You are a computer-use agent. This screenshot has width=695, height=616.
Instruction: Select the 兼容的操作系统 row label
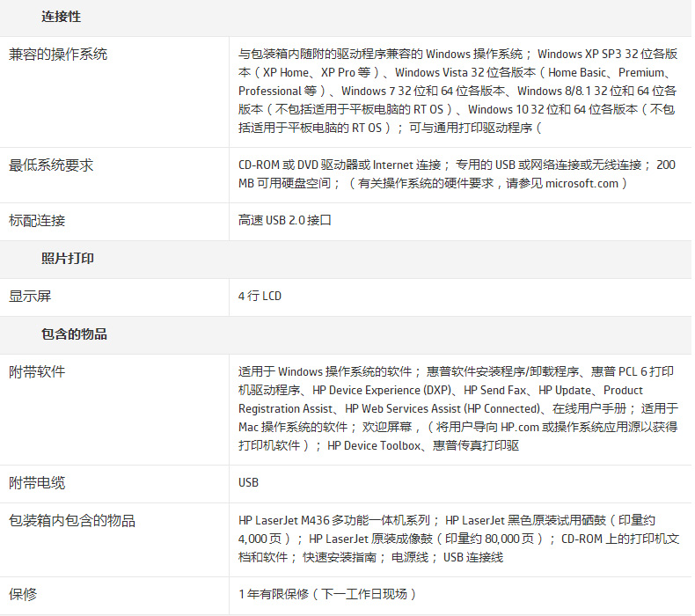[58, 54]
